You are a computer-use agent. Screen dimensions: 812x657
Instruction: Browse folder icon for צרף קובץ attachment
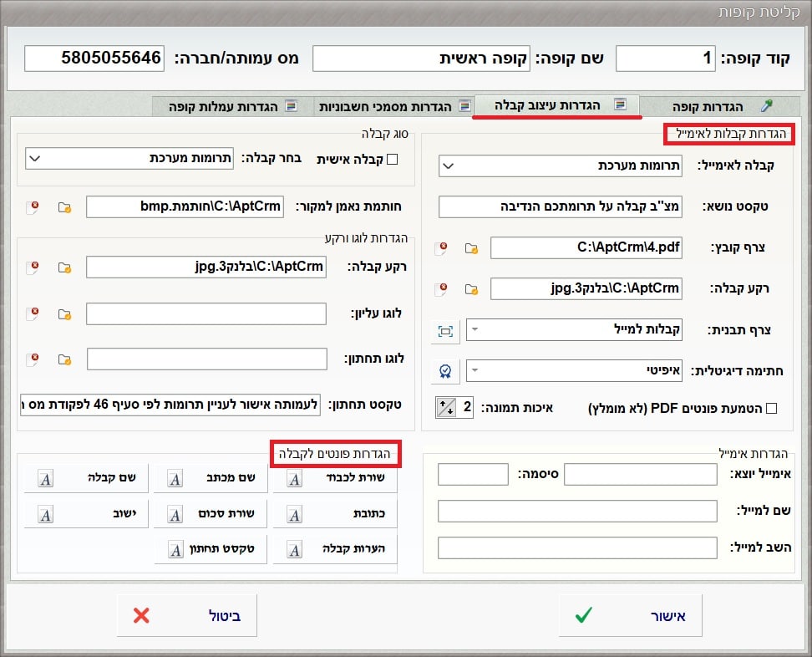click(x=471, y=248)
